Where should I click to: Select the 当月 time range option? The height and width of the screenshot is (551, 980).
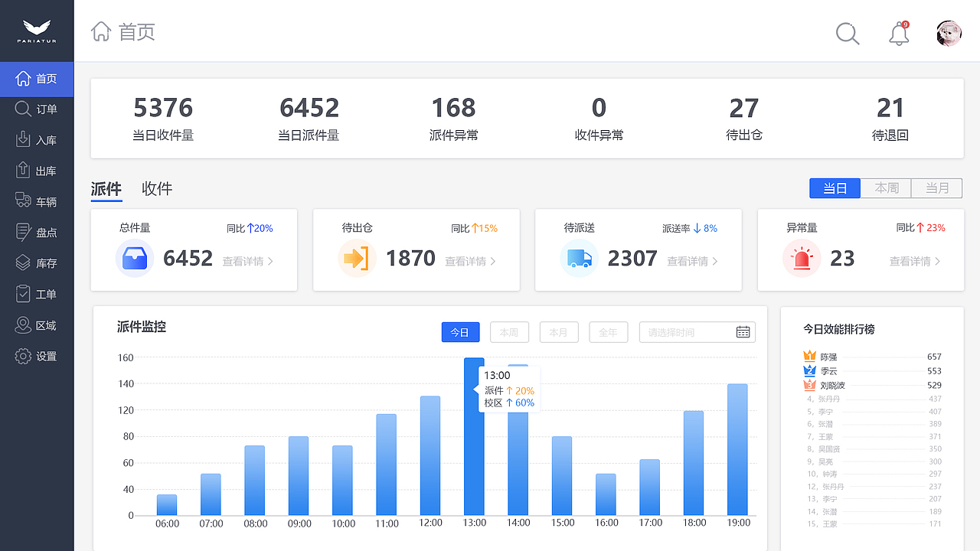936,187
